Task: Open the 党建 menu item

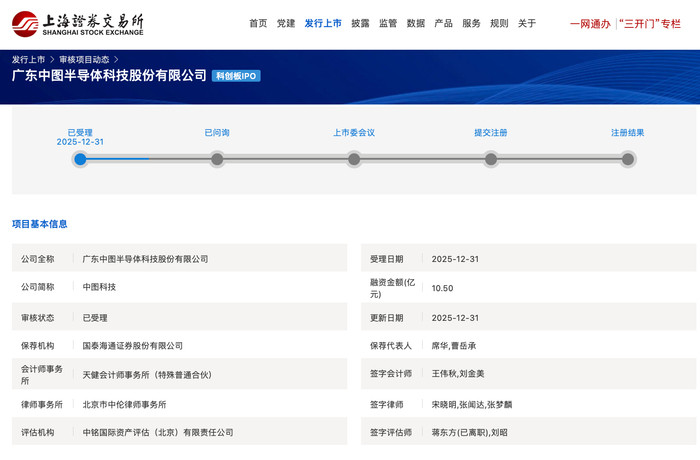Action: click(286, 23)
